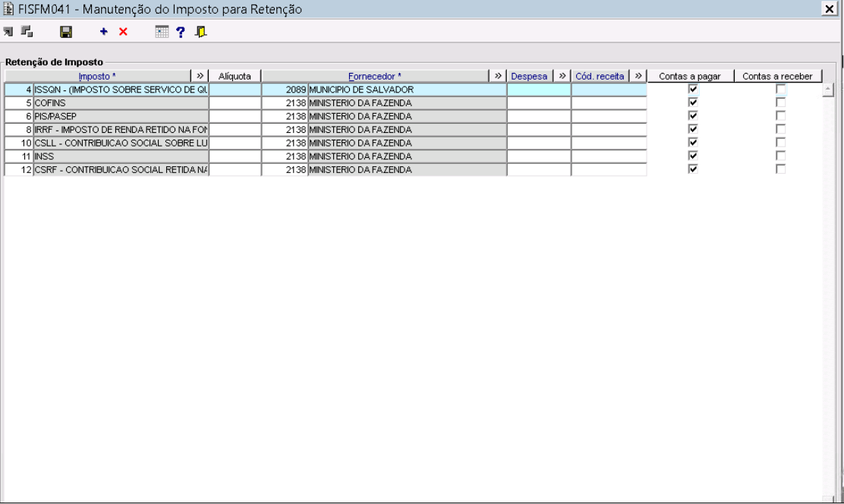The height and width of the screenshot is (504, 844).
Task: Select the PIS/PASEP tax cell
Action: click(x=121, y=116)
